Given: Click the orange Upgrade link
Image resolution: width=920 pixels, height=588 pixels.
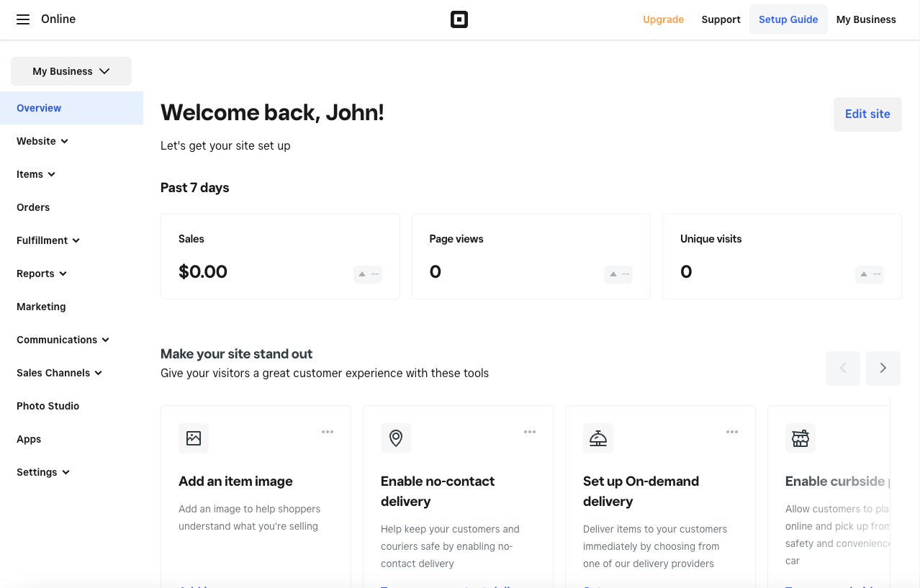Looking at the screenshot, I should (x=663, y=19).
